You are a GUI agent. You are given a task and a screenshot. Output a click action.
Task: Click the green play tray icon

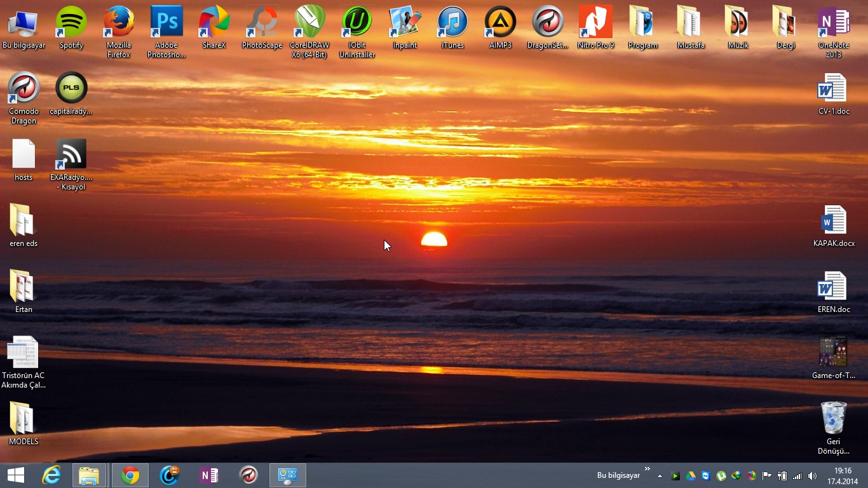(x=675, y=476)
